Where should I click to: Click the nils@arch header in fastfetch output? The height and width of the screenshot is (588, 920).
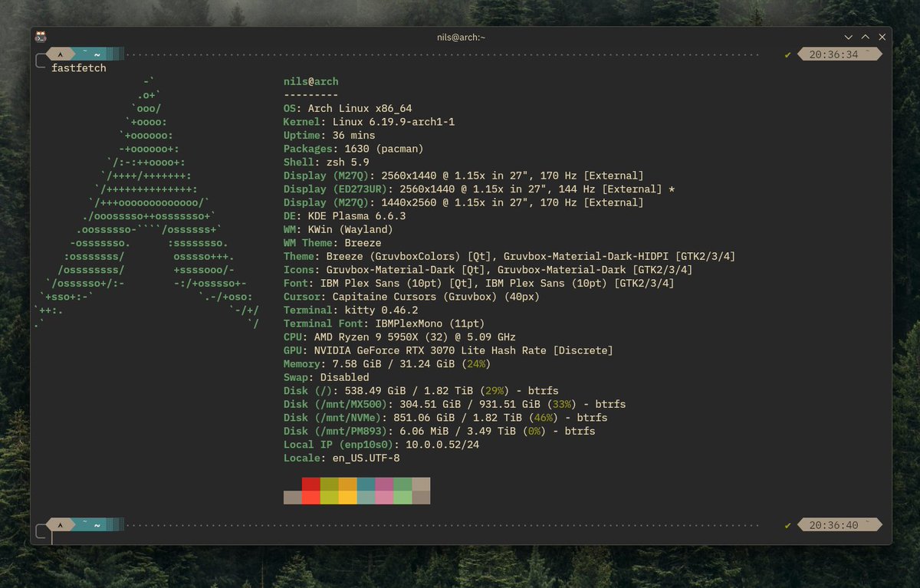click(x=310, y=81)
